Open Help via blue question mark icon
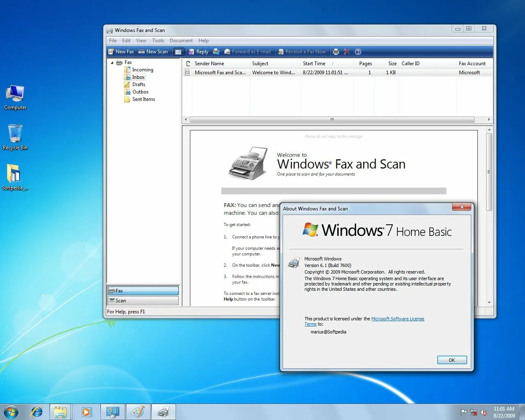Image resolution: width=525 pixels, height=420 pixels. (x=358, y=52)
